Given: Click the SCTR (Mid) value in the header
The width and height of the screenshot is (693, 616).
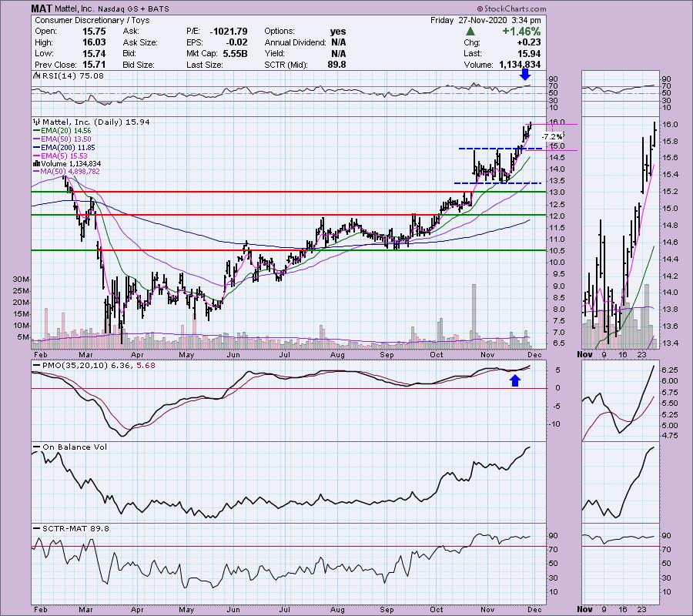Looking at the screenshot, I should coord(336,65).
